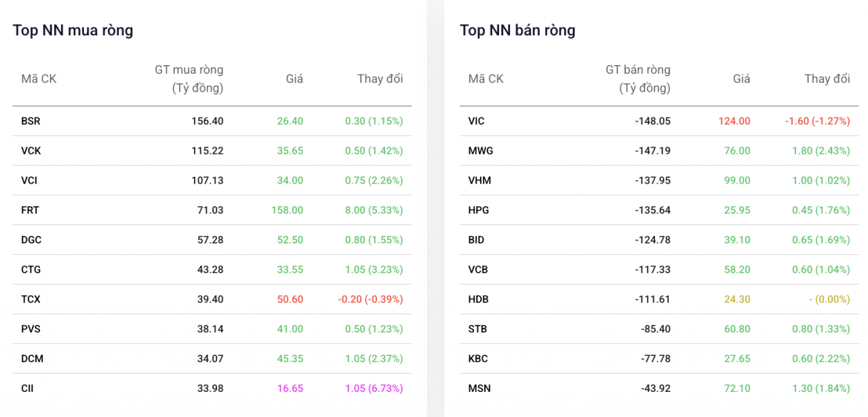Select the FRT ticker row
The width and height of the screenshot is (868, 417).
tap(31, 210)
